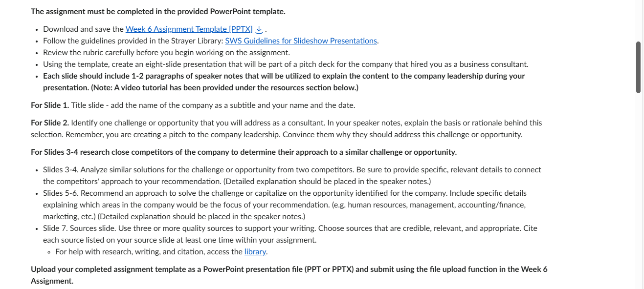Click the scrollbar track below the thumb
Viewport: 644px width, 289px height.
click(638, 190)
